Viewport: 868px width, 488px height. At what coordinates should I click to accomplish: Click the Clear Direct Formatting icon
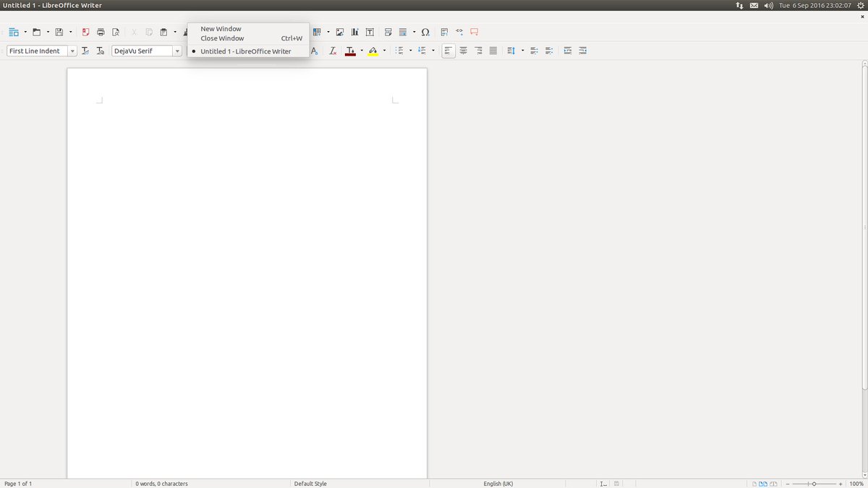(x=333, y=51)
